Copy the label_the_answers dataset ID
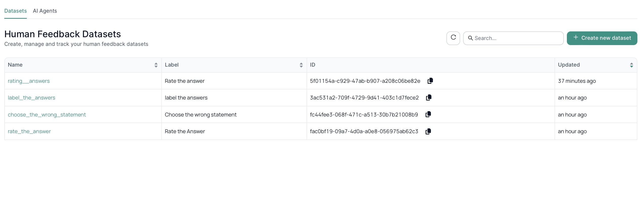The height and width of the screenshot is (197, 644). pos(428,98)
